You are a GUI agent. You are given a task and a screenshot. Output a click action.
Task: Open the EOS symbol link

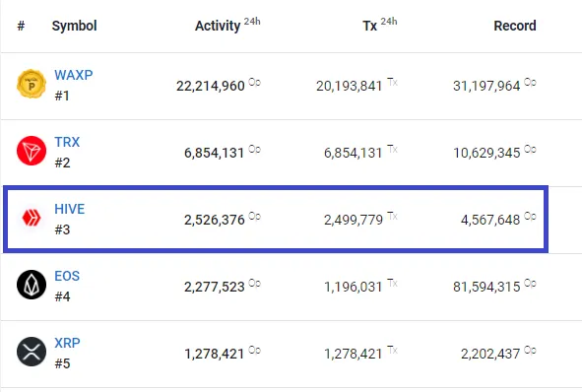tap(67, 276)
